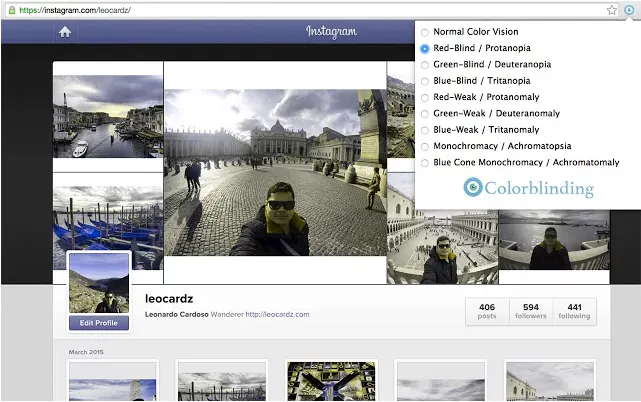Viewport: 641px width, 402px height.
Task: Enable Monochromacy / Achromatopsia mode
Action: pos(425,146)
